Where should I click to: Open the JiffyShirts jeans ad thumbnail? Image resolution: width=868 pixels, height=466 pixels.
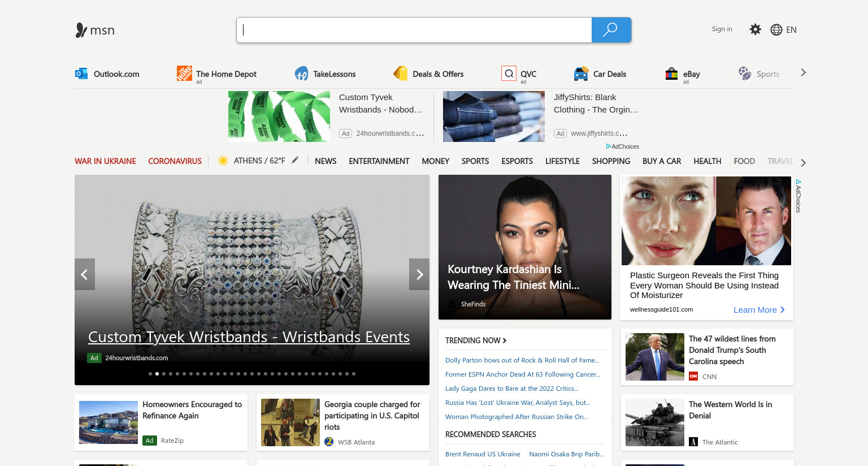(494, 116)
